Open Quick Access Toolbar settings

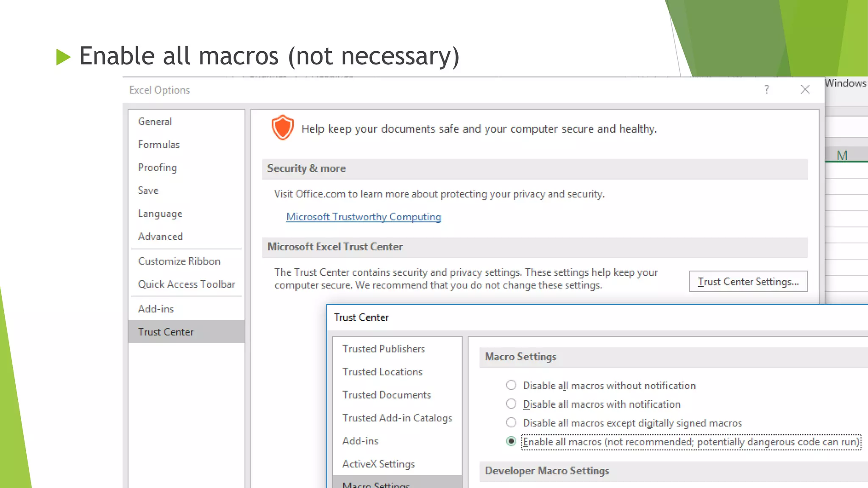tap(186, 284)
